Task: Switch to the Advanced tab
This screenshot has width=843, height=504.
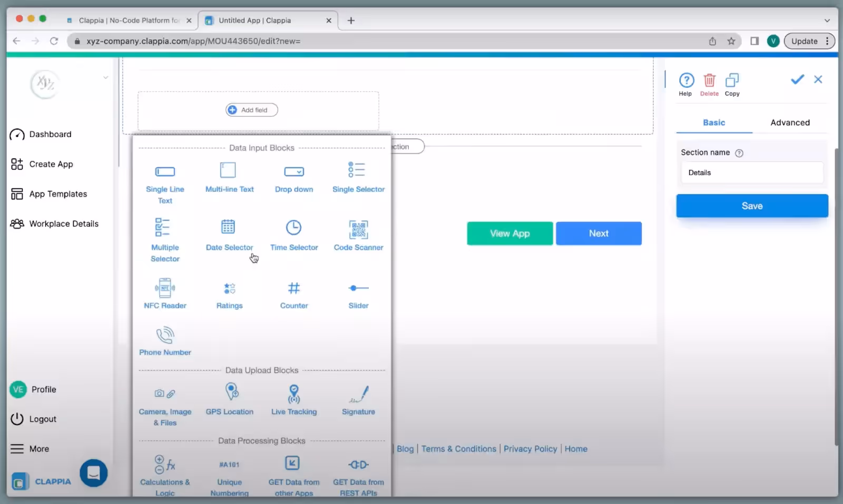Action: (x=790, y=123)
